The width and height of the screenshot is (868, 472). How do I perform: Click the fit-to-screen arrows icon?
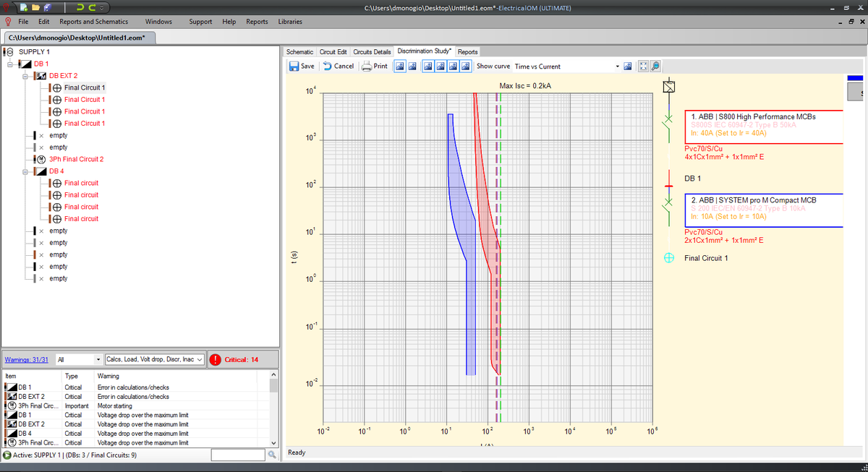pos(643,66)
